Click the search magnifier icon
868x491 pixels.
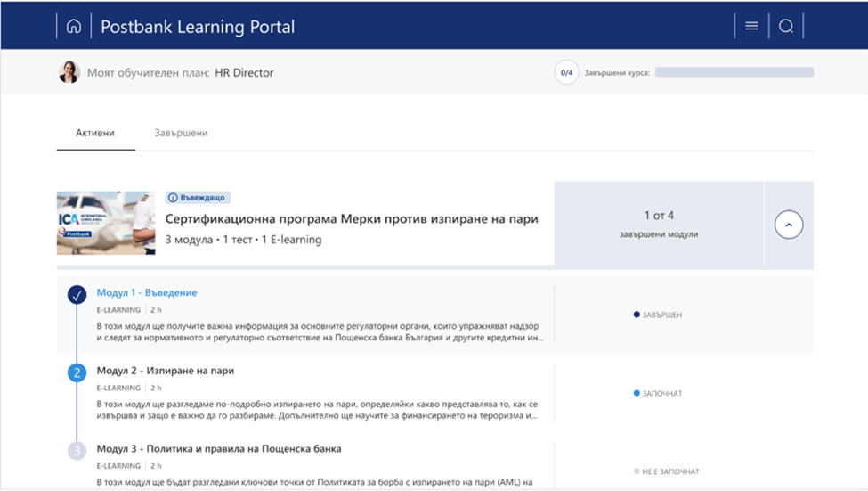pos(786,26)
